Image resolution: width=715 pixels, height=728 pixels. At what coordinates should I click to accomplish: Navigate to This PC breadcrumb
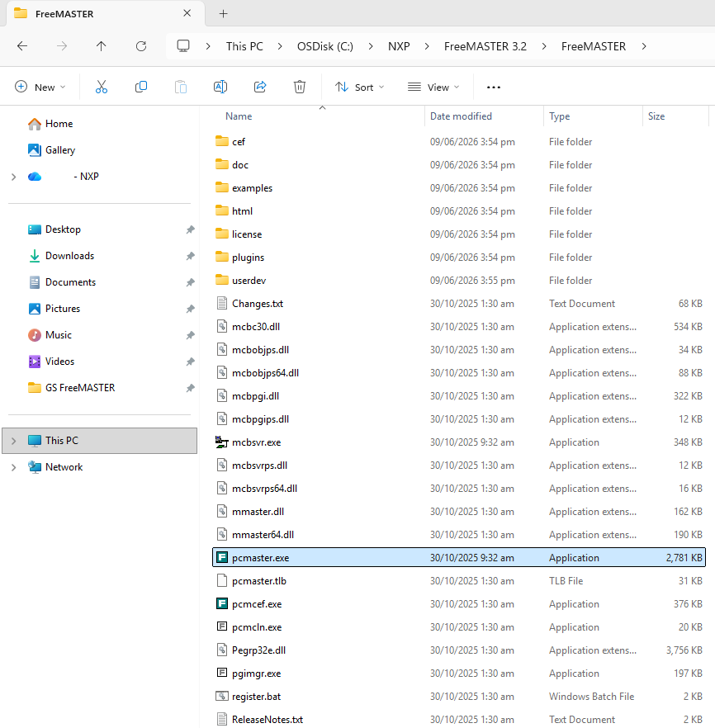(244, 46)
